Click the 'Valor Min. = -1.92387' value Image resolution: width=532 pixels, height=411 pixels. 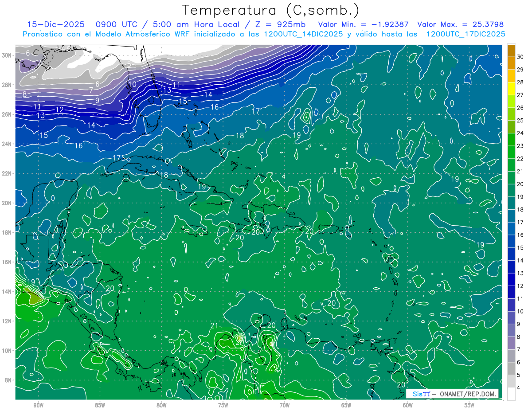[364, 24]
